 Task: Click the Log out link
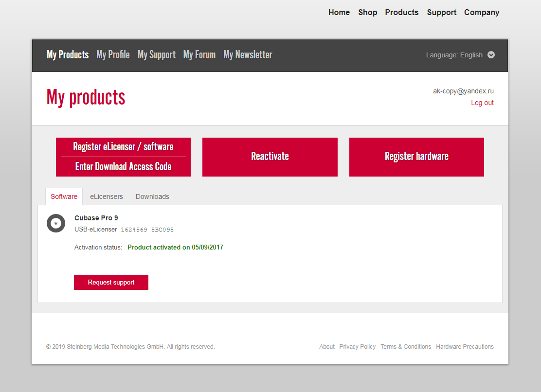(482, 103)
